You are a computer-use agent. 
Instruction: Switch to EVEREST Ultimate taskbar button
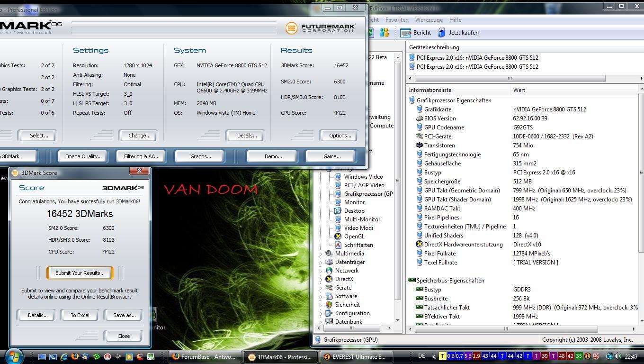[x=357, y=357]
